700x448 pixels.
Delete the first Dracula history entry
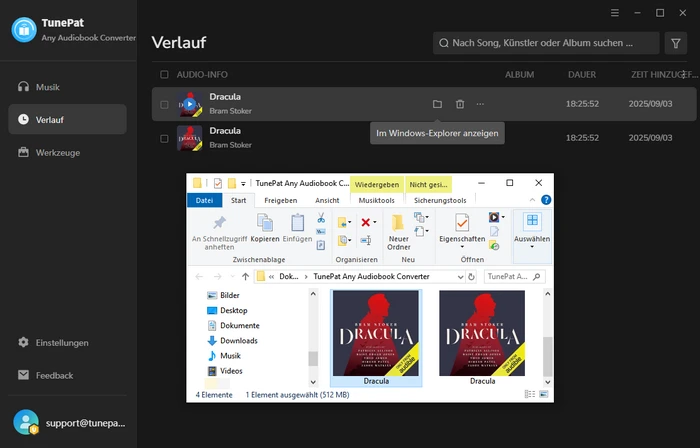pos(460,104)
